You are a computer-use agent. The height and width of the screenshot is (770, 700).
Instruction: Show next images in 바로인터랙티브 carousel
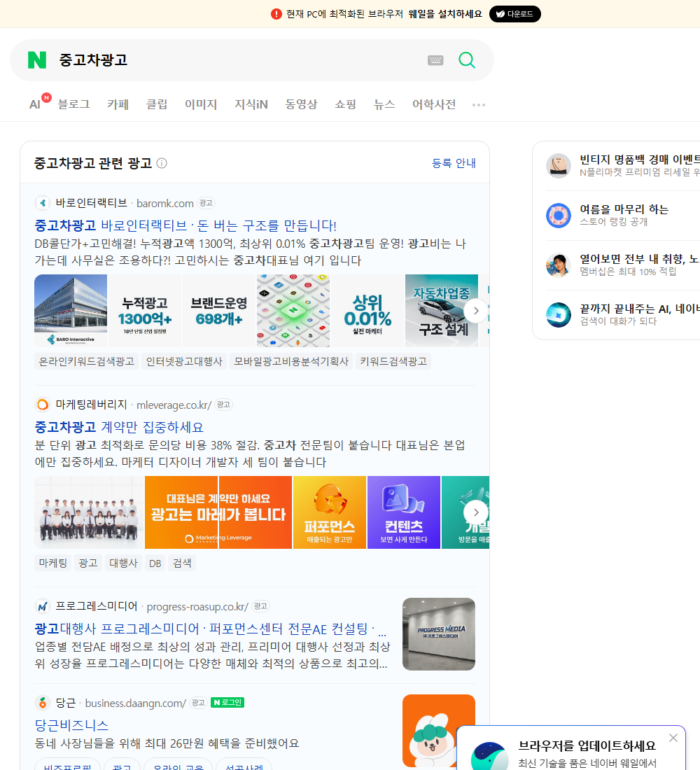[x=475, y=311]
